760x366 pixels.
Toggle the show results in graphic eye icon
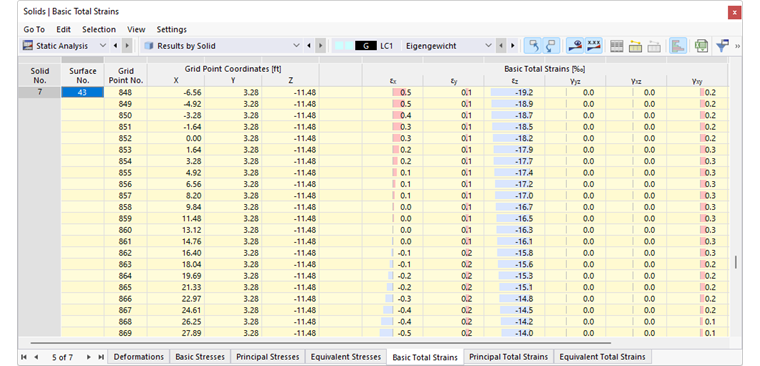tap(575, 46)
